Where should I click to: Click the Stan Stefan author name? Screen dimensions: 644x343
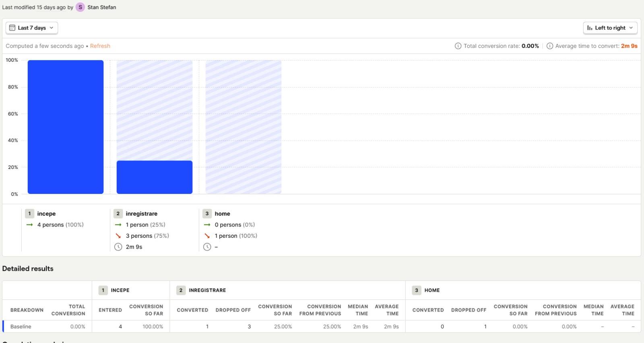102,7
